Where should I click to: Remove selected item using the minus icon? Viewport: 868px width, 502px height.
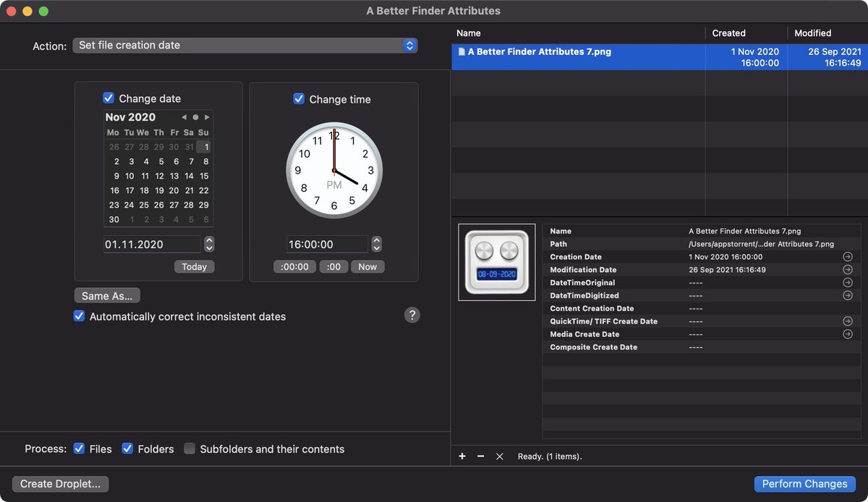480,456
